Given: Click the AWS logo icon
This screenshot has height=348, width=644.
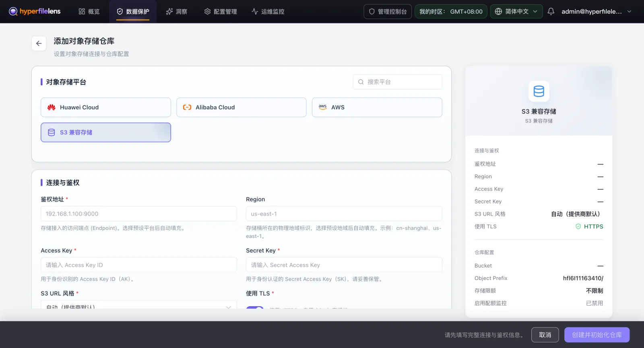Looking at the screenshot, I should point(323,107).
